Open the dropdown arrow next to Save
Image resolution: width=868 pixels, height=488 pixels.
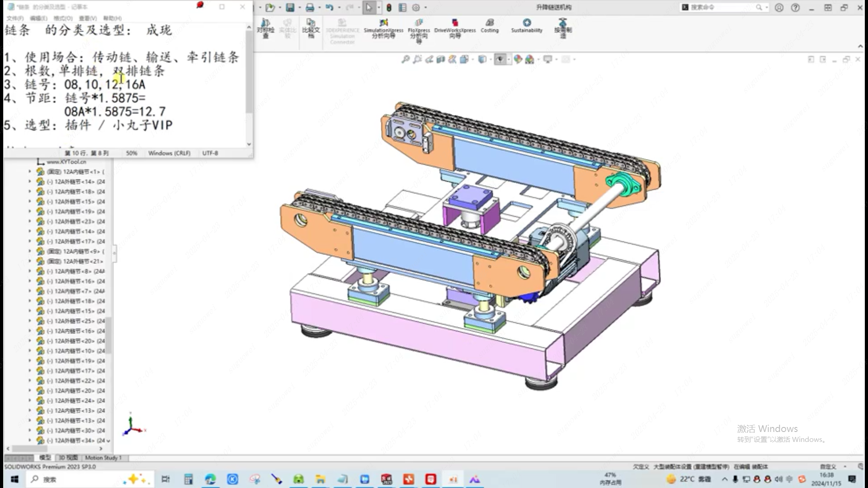coord(300,8)
